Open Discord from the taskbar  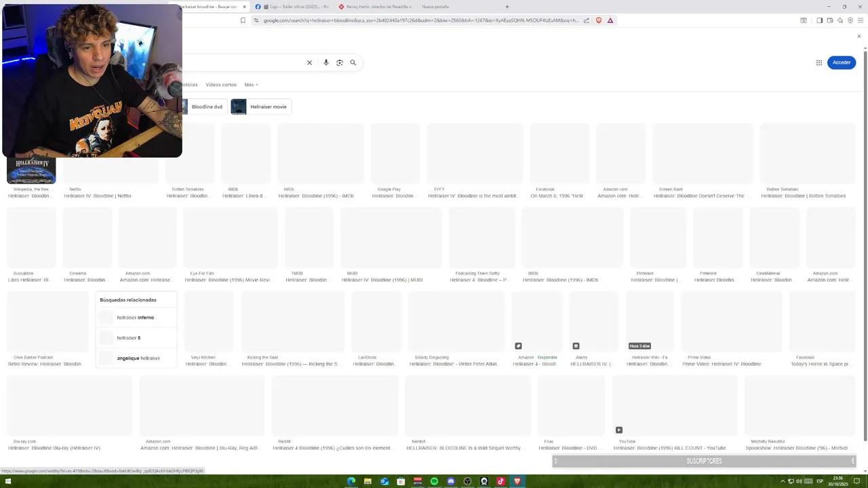click(x=451, y=481)
